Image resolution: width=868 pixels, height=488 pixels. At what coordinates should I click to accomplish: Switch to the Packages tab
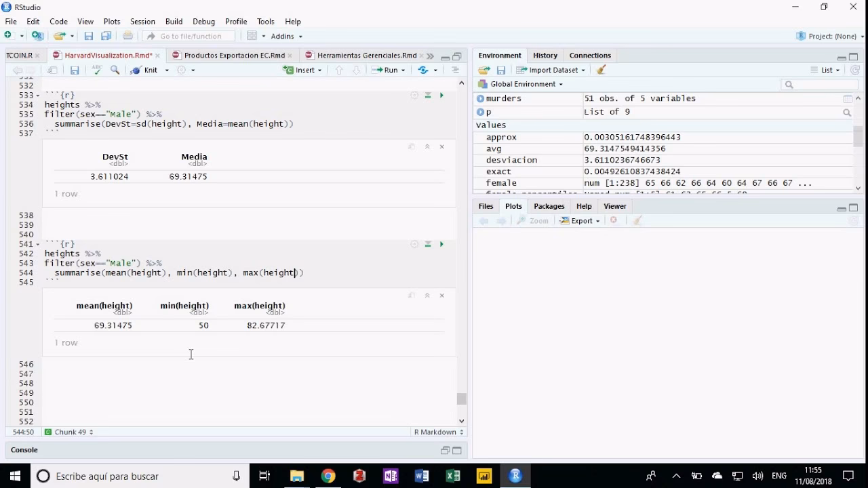click(x=549, y=206)
